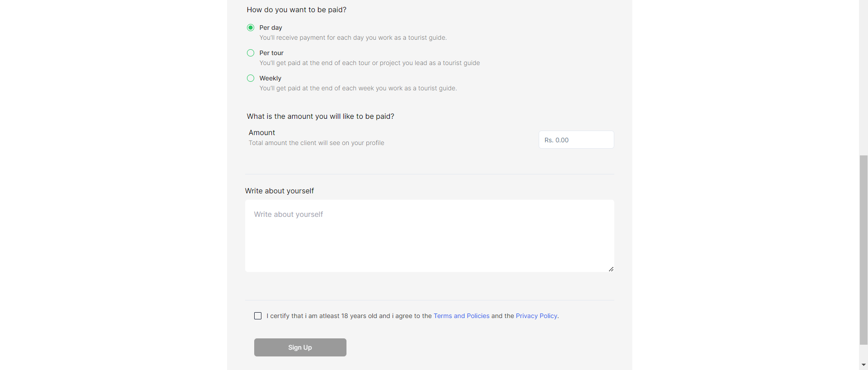Click the Per tour label text
The image size is (868, 370).
[x=271, y=53]
